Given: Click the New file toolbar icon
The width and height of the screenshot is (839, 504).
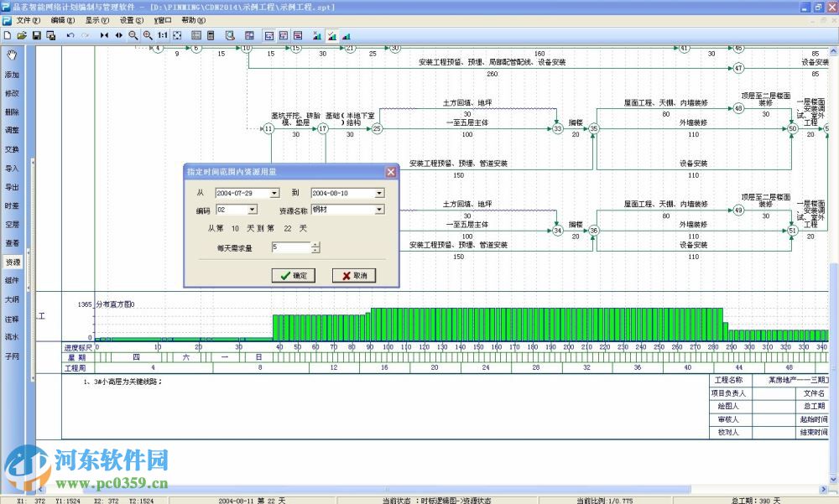Looking at the screenshot, I should pos(7,36).
